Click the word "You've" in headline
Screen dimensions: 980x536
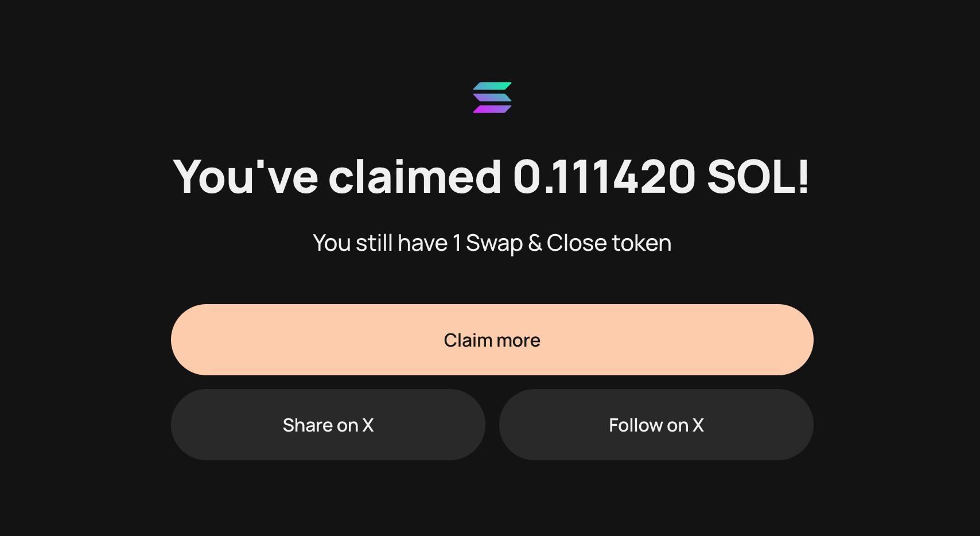click(x=246, y=177)
